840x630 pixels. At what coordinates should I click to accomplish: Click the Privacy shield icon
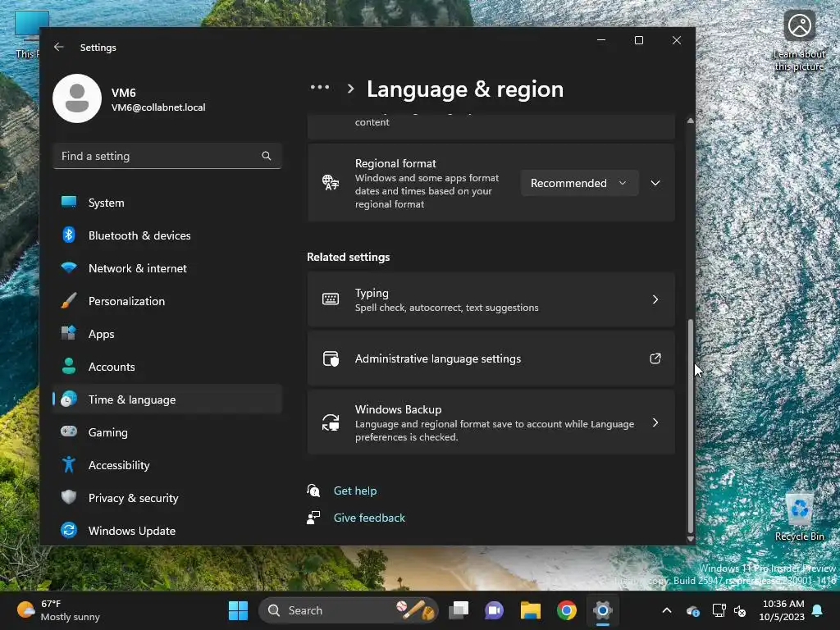tap(69, 497)
